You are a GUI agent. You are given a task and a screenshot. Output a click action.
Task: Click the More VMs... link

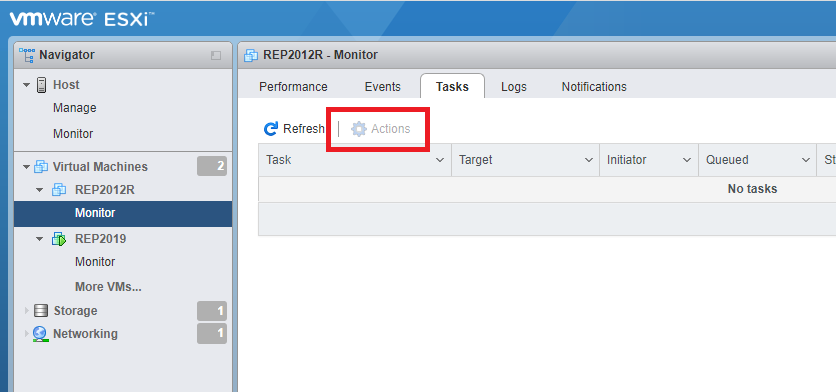[x=108, y=287]
